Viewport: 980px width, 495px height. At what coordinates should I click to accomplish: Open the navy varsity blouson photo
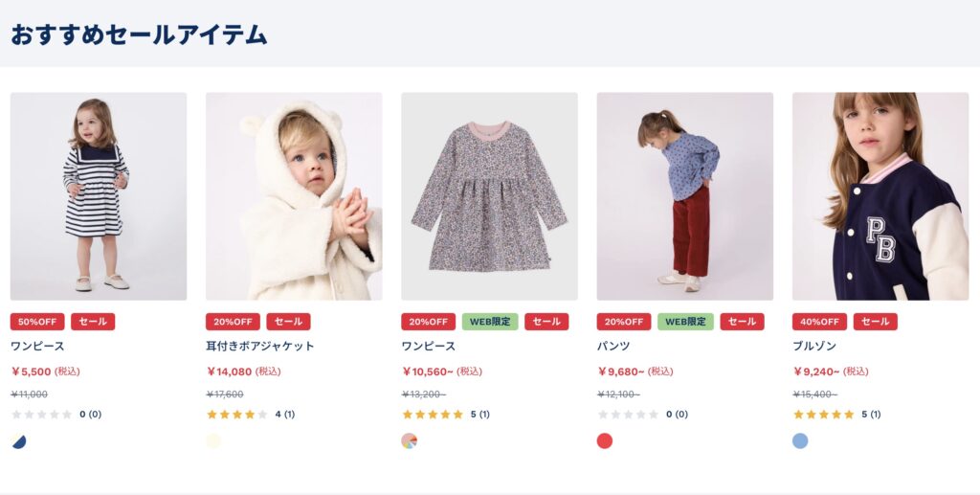click(880, 195)
